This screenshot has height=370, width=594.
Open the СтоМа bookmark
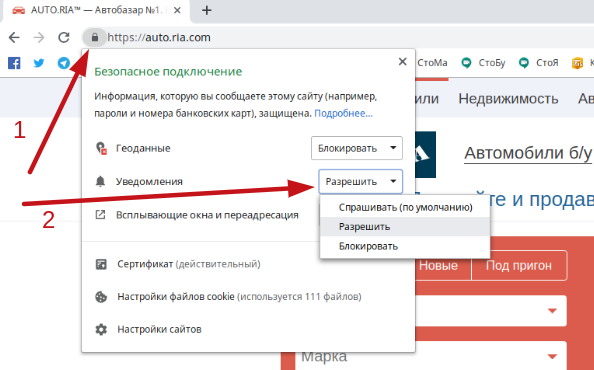[x=432, y=63]
